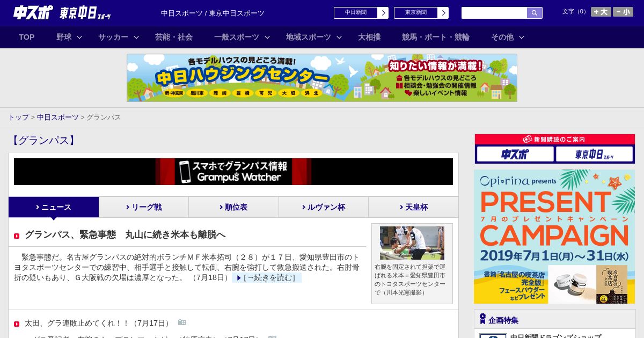Open the 中日新聞 link button
Image resolution: width=644 pixels, height=338 pixels.
pyautogui.click(x=361, y=13)
